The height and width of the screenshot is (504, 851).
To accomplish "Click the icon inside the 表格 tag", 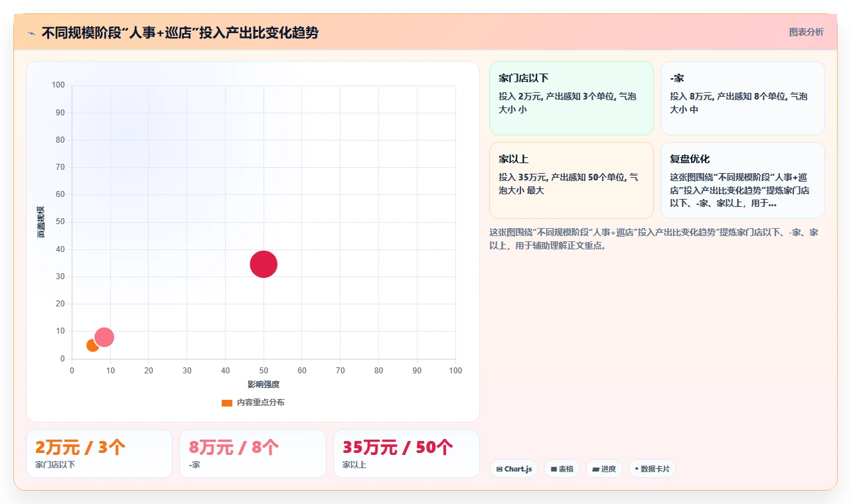I will (x=554, y=469).
